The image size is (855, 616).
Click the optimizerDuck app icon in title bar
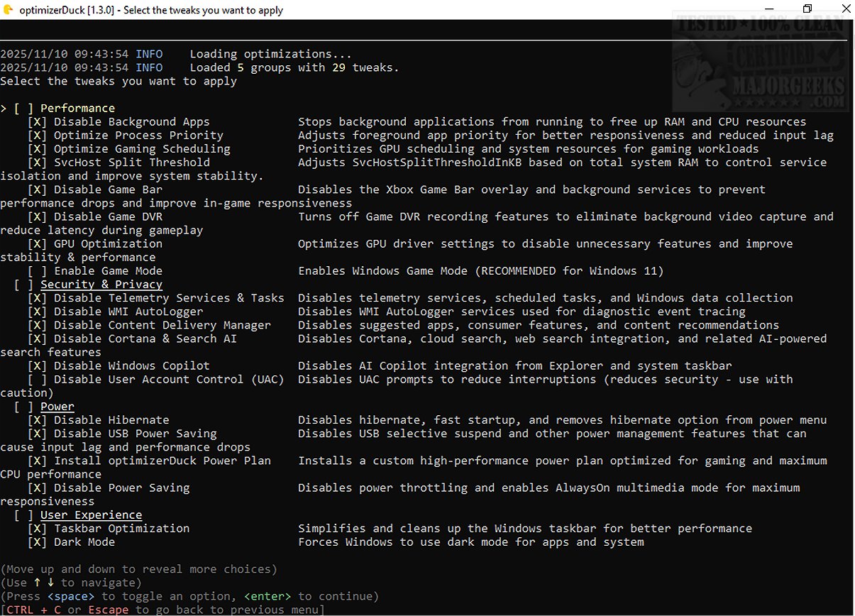pyautogui.click(x=8, y=10)
